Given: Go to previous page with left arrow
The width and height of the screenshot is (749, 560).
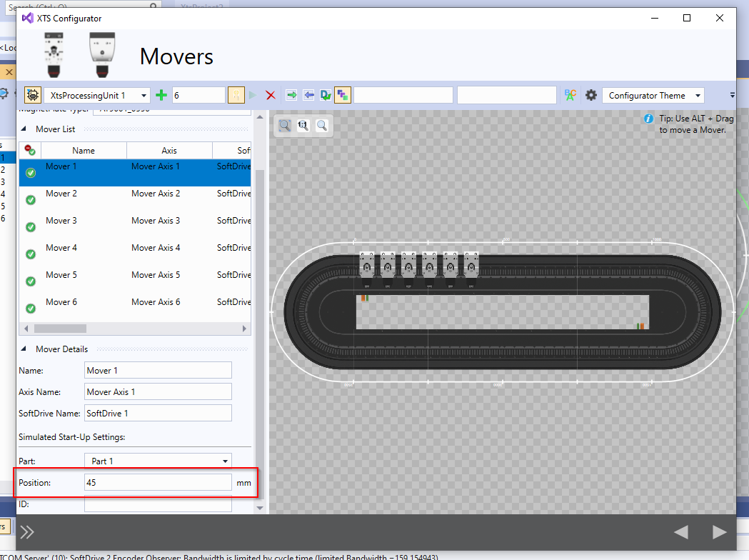Looking at the screenshot, I should pyautogui.click(x=681, y=532).
